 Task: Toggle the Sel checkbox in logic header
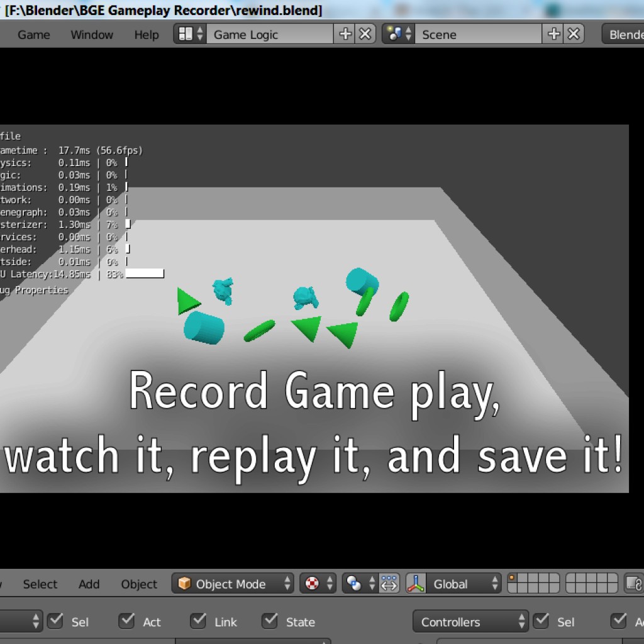click(56, 621)
